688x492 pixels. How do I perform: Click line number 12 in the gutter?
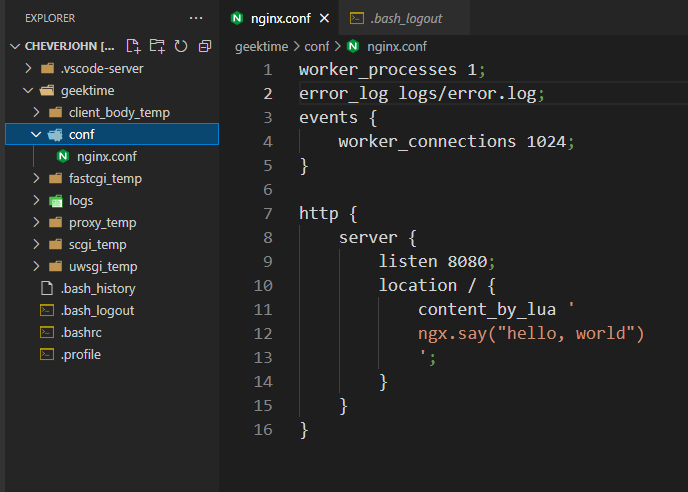(263, 334)
